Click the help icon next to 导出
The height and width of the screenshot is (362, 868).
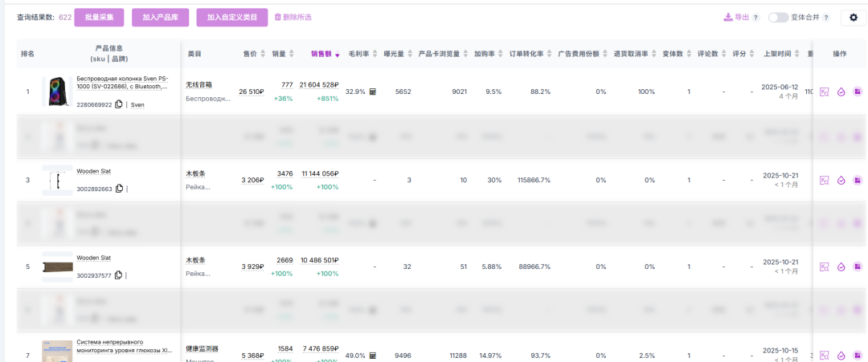tap(755, 17)
